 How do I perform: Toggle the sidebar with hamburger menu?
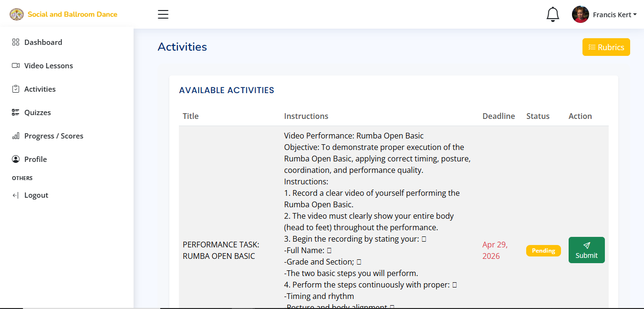click(163, 14)
